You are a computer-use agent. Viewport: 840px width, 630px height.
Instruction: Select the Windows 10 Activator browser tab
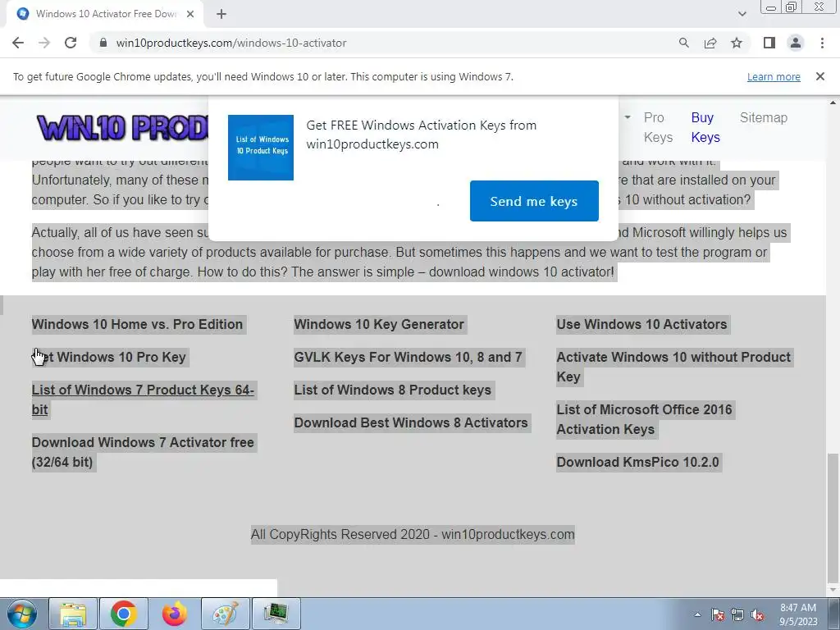click(x=105, y=14)
